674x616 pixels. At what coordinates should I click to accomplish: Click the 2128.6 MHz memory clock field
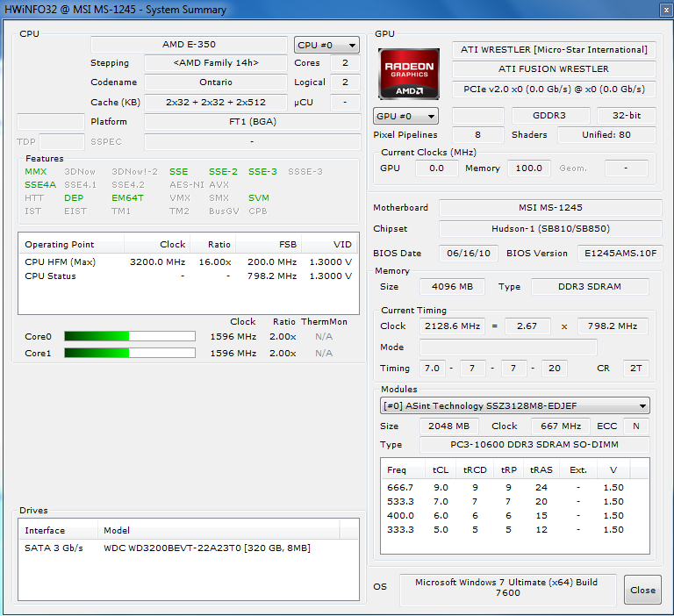pos(452,326)
